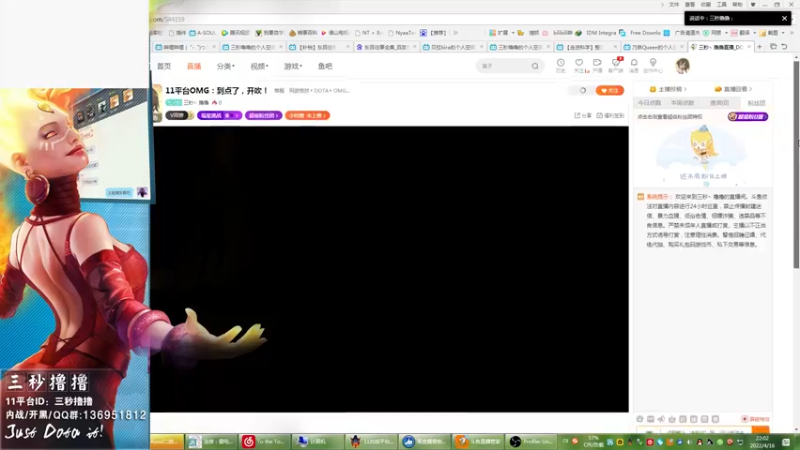Open the history clock icon
The width and height of the screenshot is (800, 450).
point(561,65)
